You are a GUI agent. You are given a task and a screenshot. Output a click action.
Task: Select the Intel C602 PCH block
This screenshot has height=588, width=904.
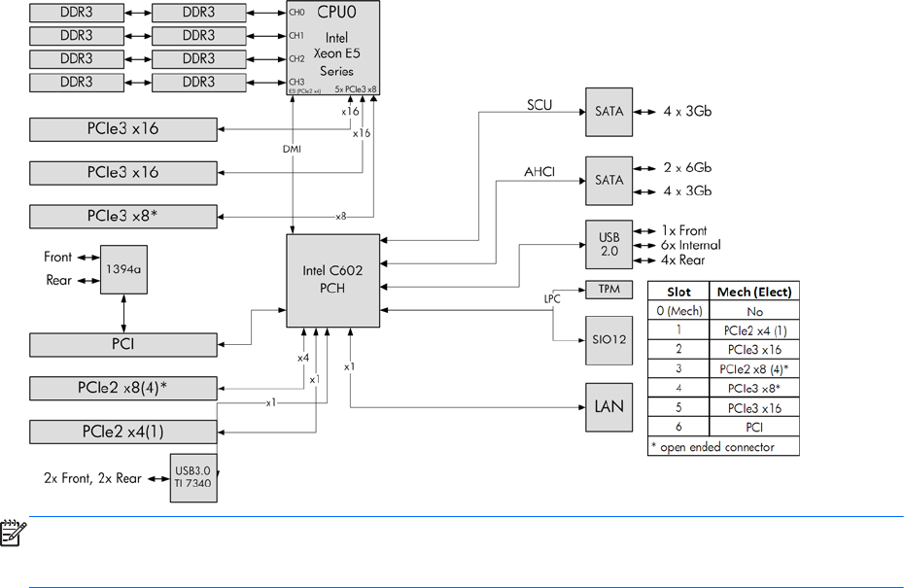click(333, 281)
